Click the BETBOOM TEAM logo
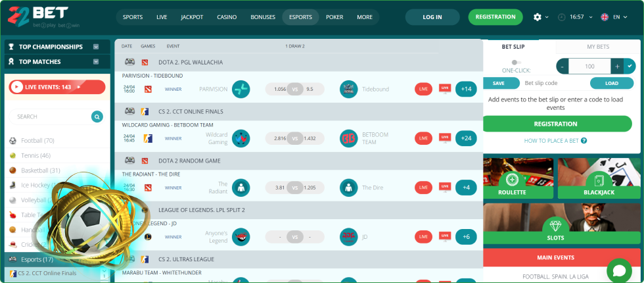The height and width of the screenshot is (283, 644). (349, 139)
